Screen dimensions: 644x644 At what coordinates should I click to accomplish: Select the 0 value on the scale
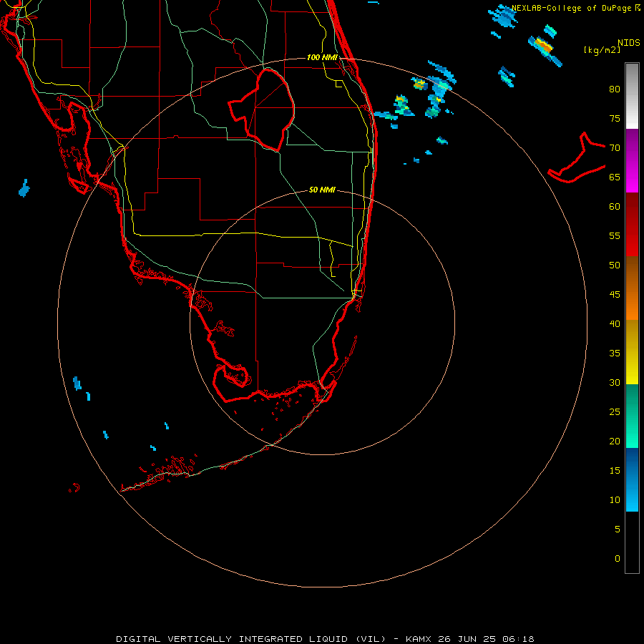[618, 559]
